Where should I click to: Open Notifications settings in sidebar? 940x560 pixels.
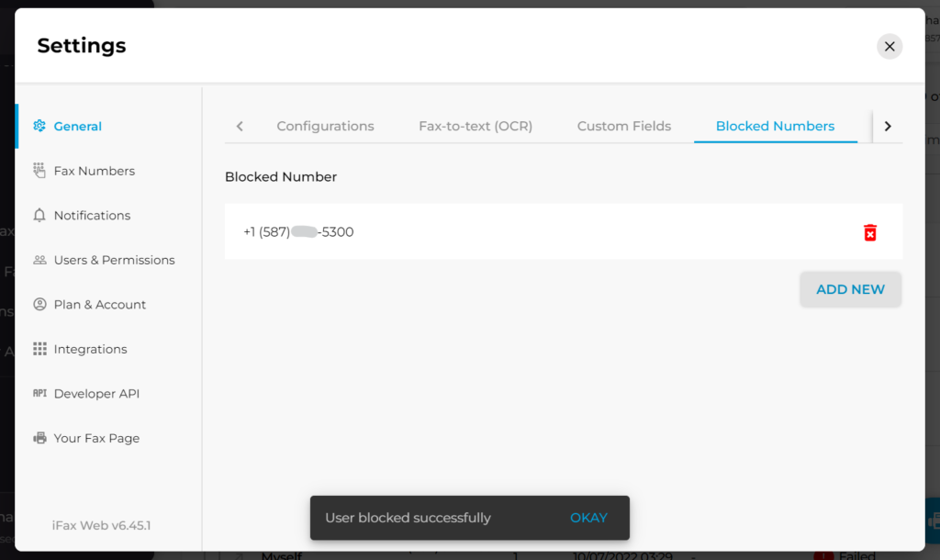coord(92,215)
